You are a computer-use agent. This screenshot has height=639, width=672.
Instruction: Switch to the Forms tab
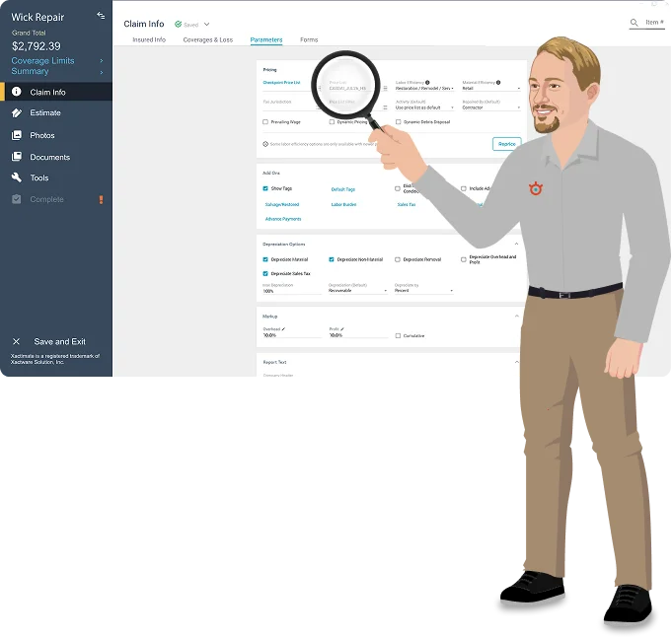tap(309, 39)
